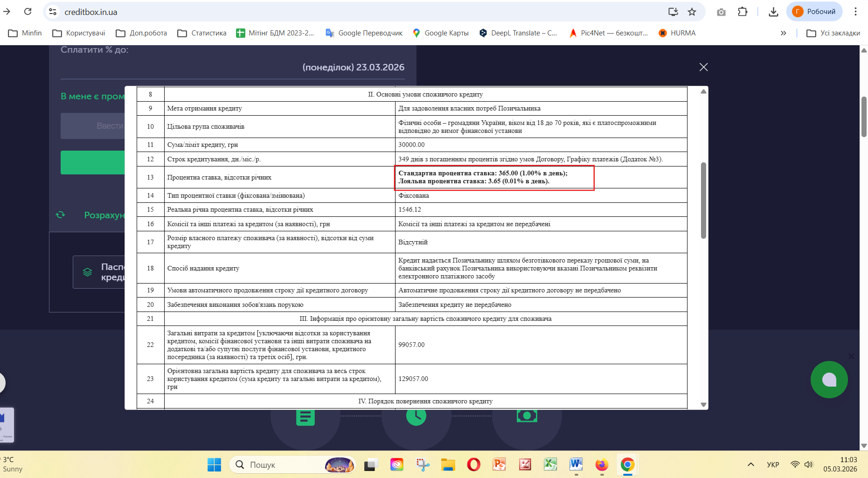
Task: Click the popup scrollbar down arrow
Action: [x=703, y=405]
